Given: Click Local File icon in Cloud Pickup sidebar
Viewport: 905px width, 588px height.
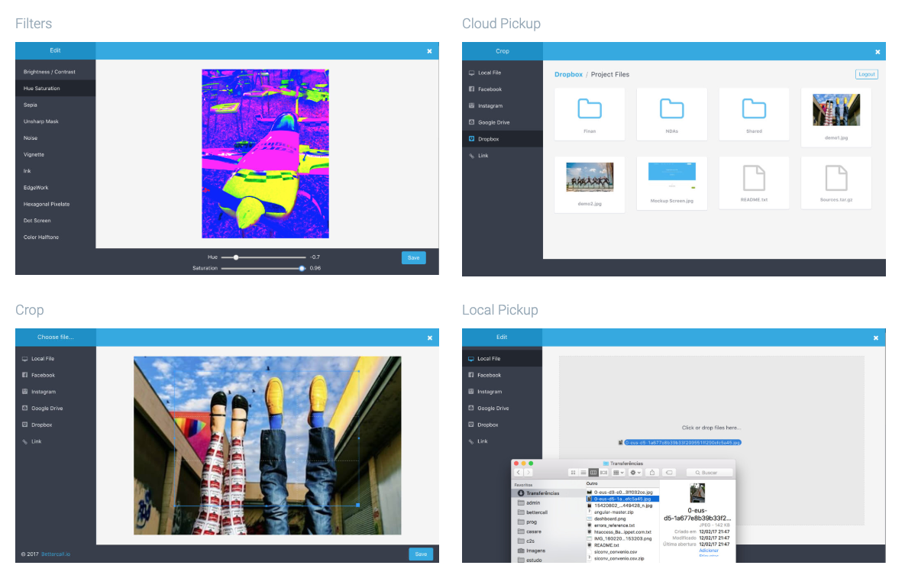Looking at the screenshot, I should (471, 73).
